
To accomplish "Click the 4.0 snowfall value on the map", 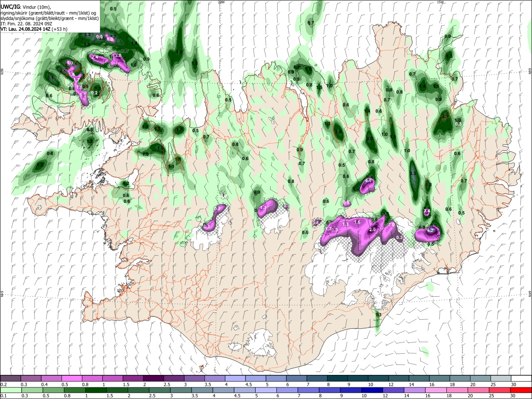I will 368,181.
